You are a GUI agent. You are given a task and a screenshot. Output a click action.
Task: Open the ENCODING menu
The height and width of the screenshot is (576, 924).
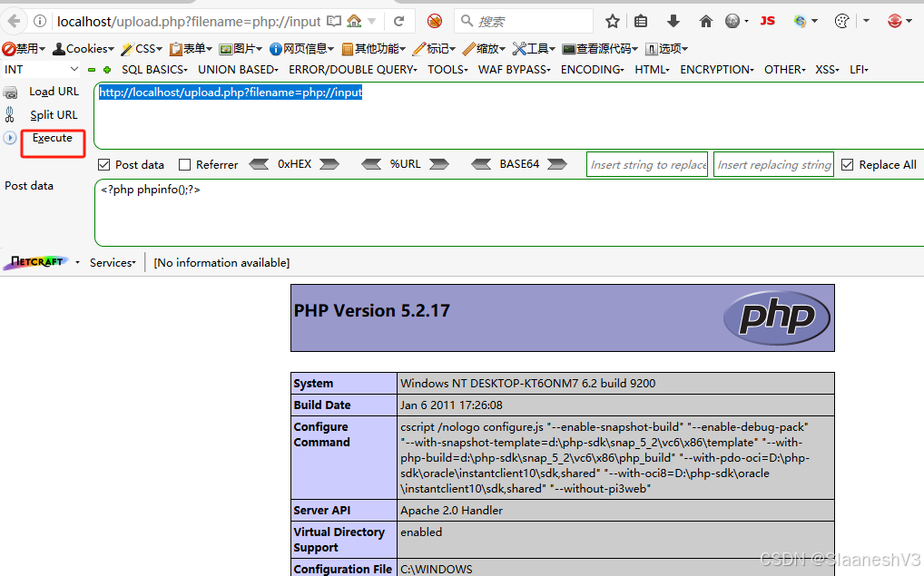coord(592,70)
